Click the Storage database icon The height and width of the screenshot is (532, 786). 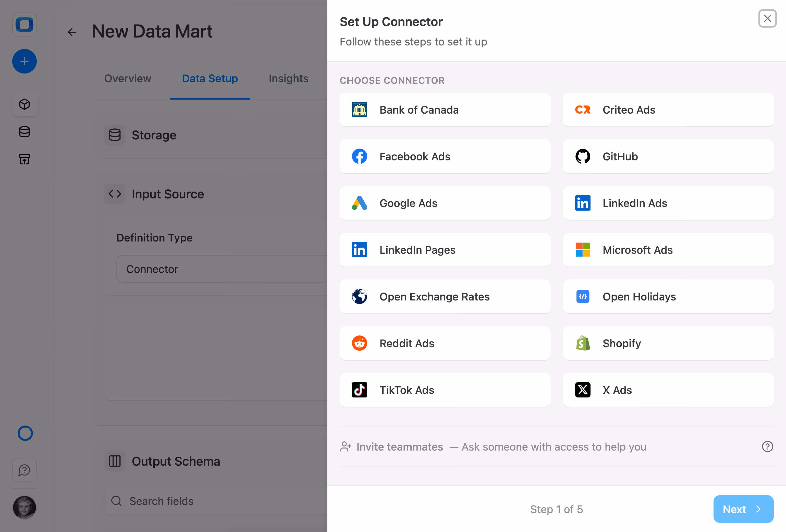(115, 135)
